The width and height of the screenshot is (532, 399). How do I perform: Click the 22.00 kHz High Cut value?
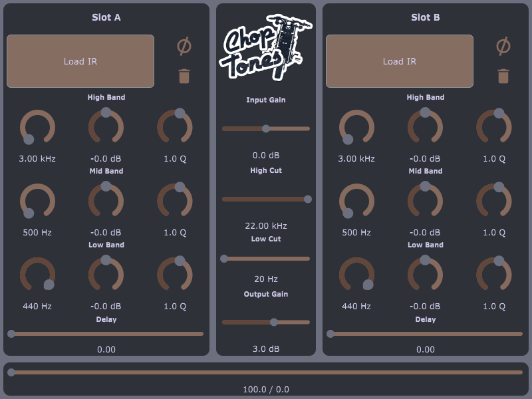point(265,226)
